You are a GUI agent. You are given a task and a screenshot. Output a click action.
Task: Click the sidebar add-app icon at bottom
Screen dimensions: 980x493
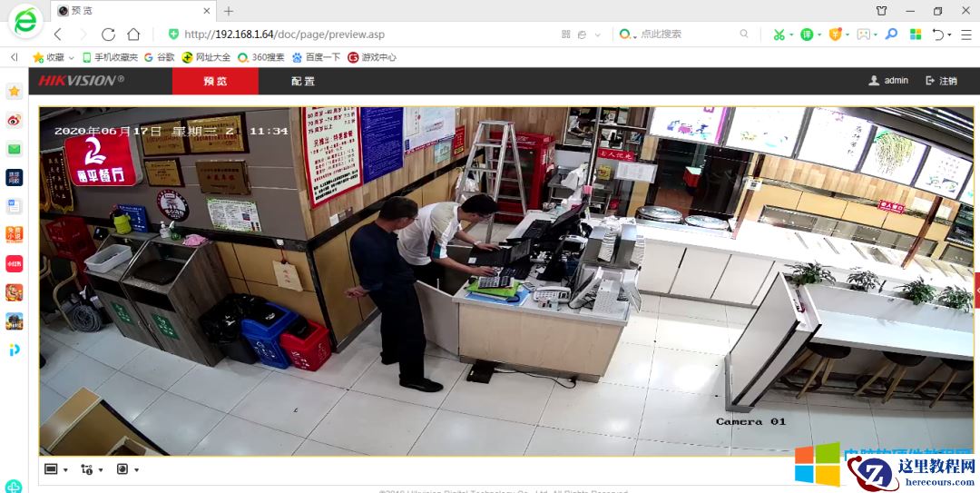tap(13, 487)
